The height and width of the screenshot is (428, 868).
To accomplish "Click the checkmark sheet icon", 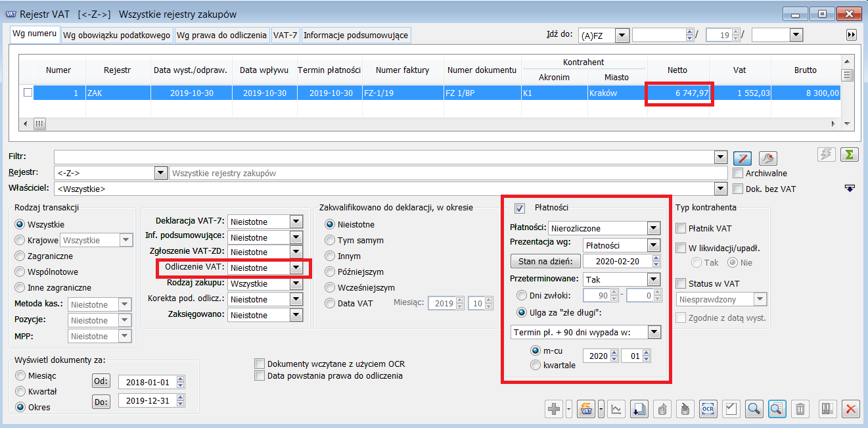I will coord(731,409).
